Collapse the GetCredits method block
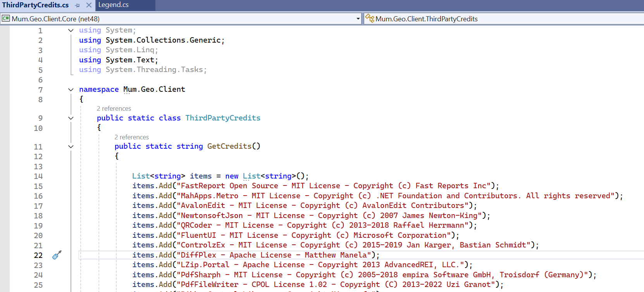The height and width of the screenshot is (292, 644). [71, 146]
